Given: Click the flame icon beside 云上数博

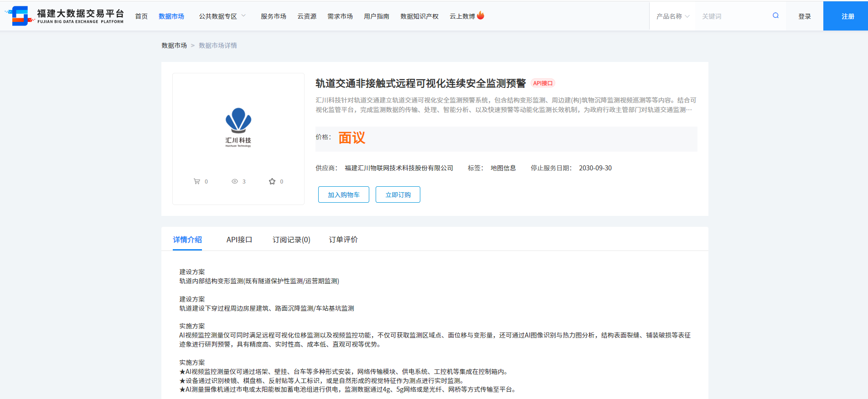Looking at the screenshot, I should pos(480,15).
